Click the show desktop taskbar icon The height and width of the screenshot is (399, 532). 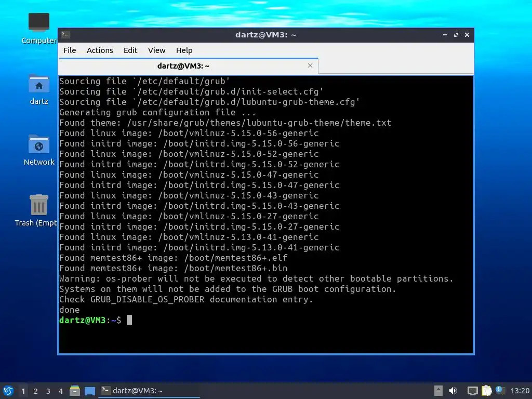click(90, 391)
